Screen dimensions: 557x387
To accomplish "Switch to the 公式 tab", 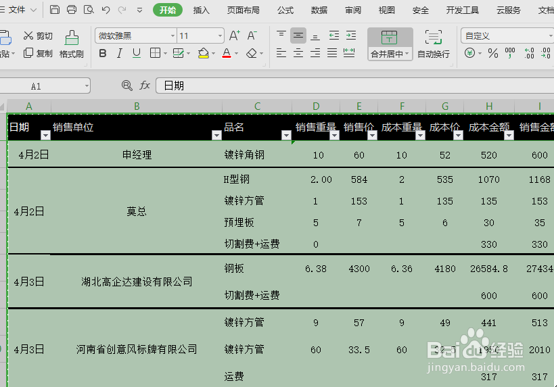I will pos(285,10).
